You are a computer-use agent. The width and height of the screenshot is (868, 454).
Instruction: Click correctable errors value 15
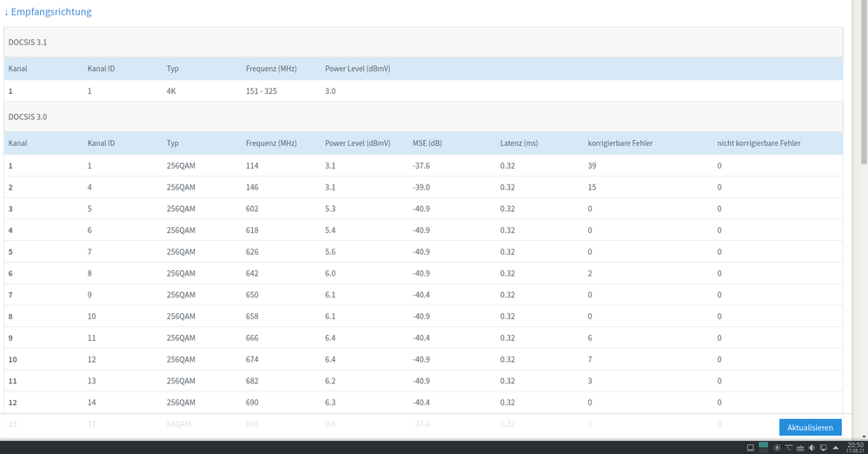pos(592,187)
